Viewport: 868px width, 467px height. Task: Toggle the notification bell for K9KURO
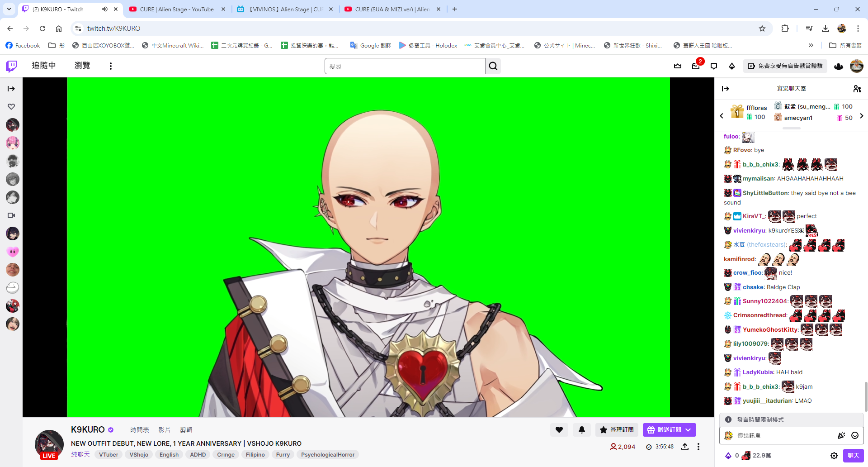[x=582, y=430]
